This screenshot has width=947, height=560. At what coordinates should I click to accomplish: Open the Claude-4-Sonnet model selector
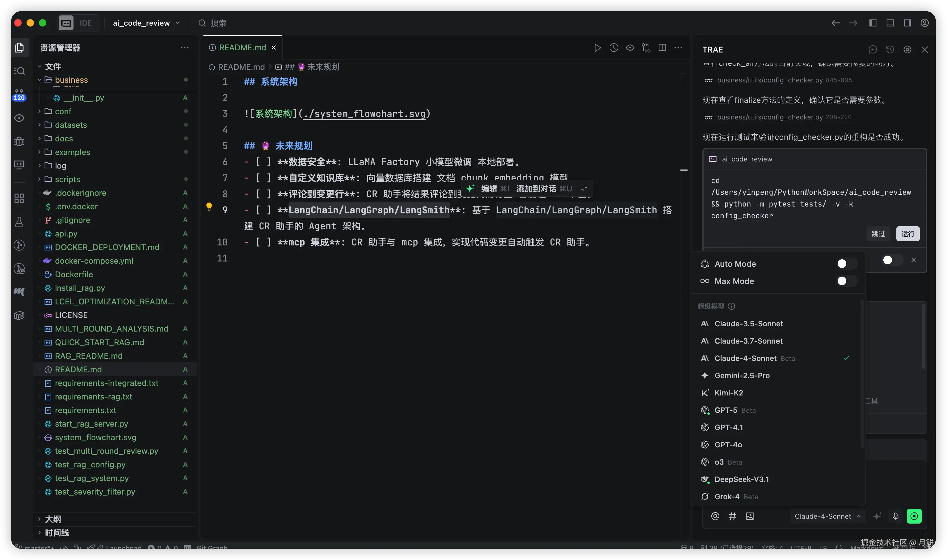pyautogui.click(x=827, y=516)
